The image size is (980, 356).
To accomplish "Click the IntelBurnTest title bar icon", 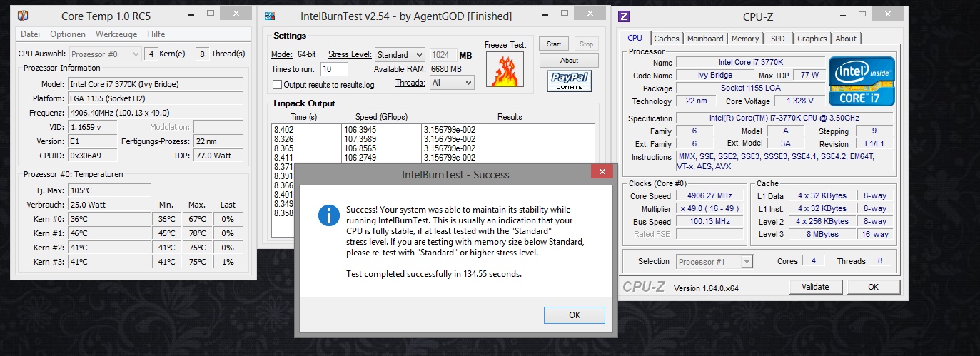I will tap(270, 16).
